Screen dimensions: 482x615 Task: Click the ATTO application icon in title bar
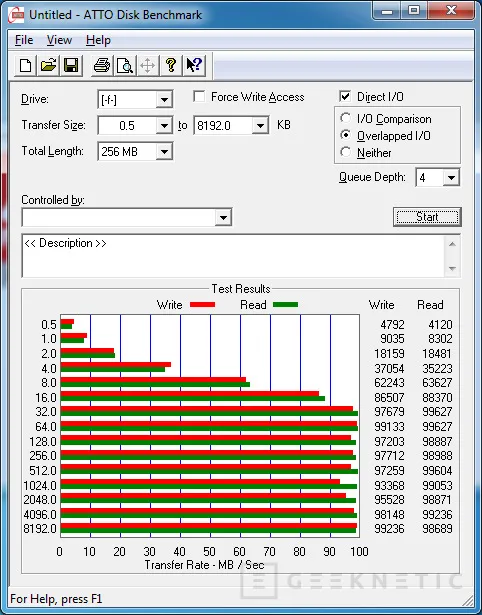click(x=16, y=15)
